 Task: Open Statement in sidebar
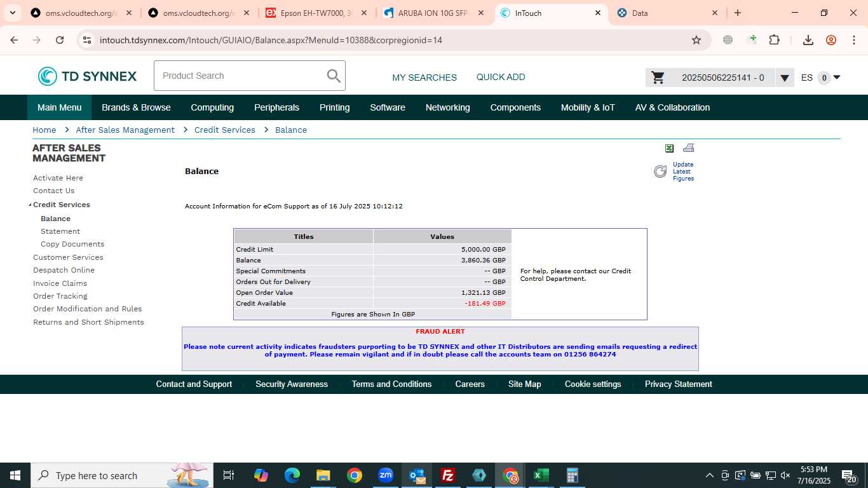point(60,231)
